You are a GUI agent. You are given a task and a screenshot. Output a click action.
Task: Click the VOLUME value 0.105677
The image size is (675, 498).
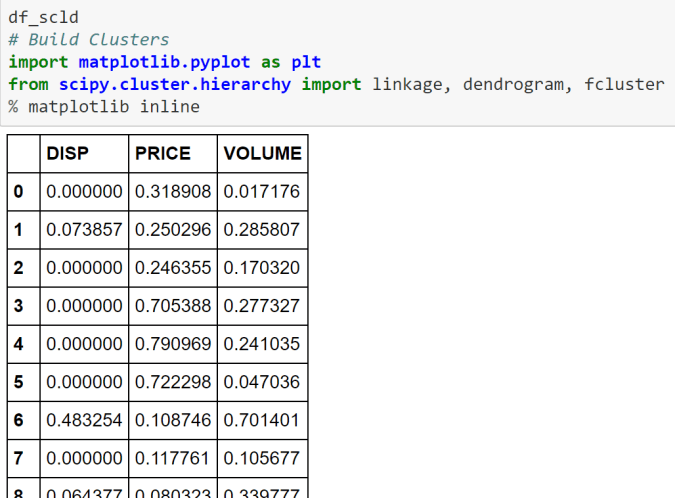click(262, 459)
